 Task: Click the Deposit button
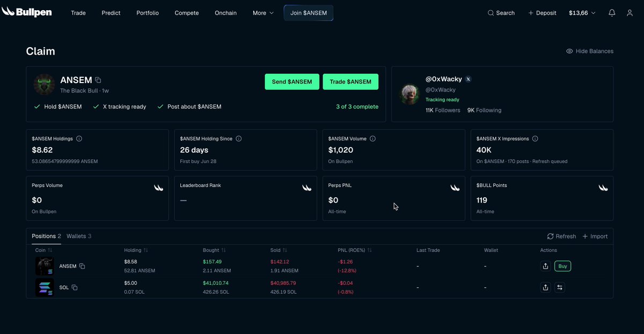[542, 13]
